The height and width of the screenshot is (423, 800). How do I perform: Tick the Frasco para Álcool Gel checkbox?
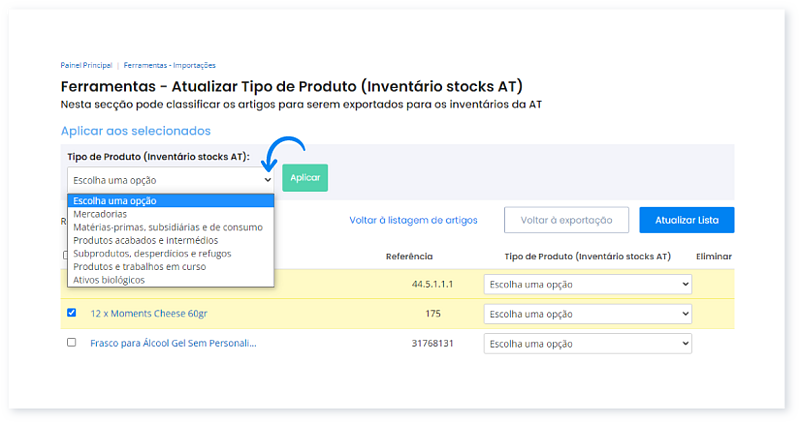point(71,342)
